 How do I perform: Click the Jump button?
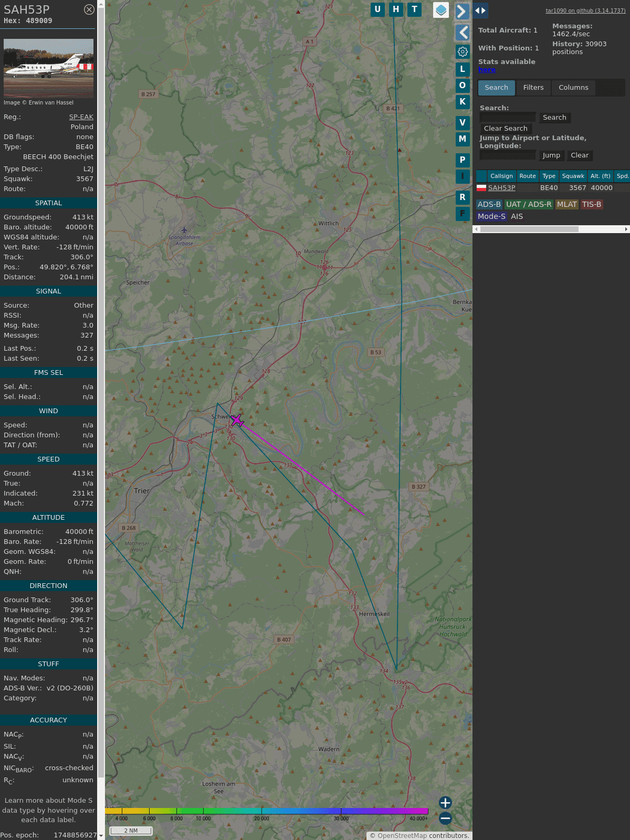pyautogui.click(x=551, y=155)
